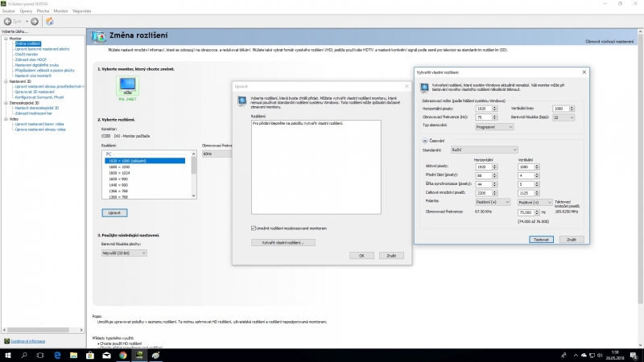Open Upravit barevné nastavení plochy

(43, 49)
